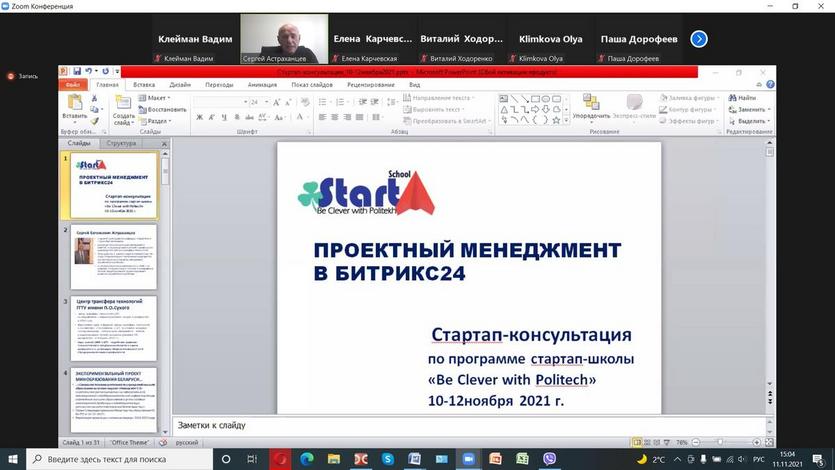
Task: Close the slides thumbnail pane
Action: pyautogui.click(x=165, y=144)
